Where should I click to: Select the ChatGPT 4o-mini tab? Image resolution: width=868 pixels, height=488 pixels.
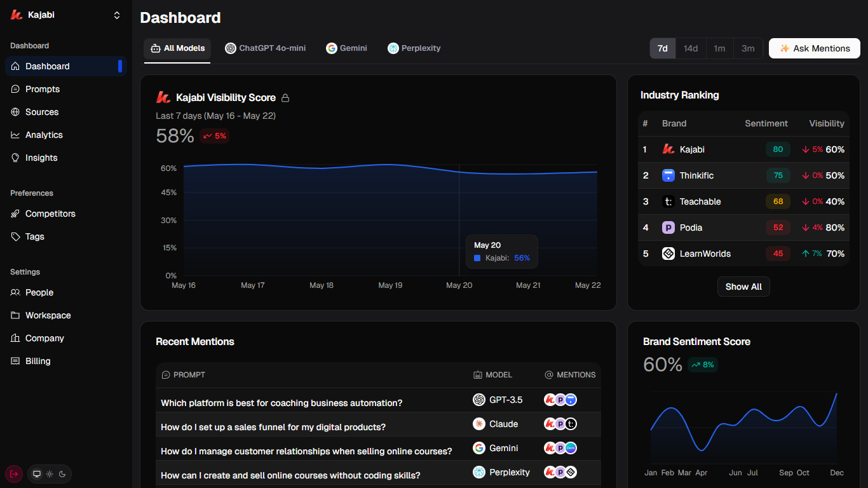point(266,48)
